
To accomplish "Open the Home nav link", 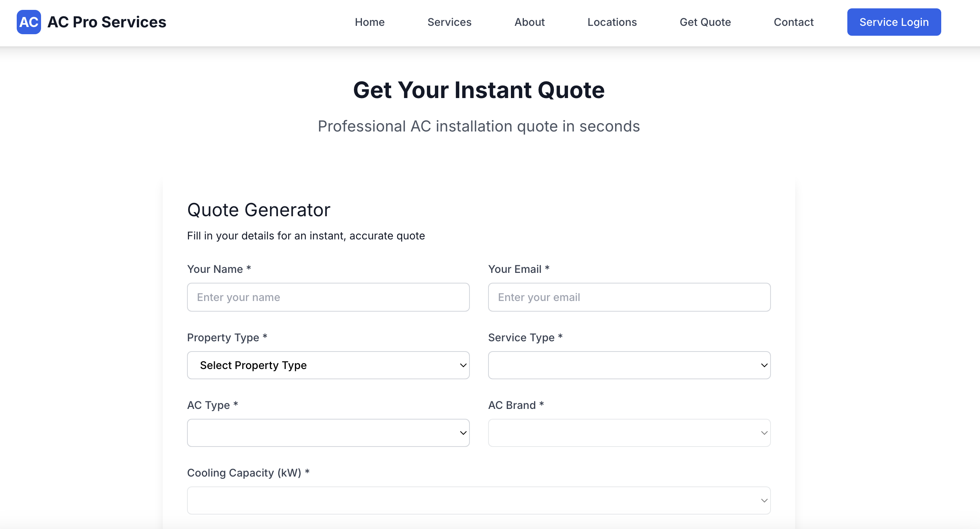I will [369, 22].
